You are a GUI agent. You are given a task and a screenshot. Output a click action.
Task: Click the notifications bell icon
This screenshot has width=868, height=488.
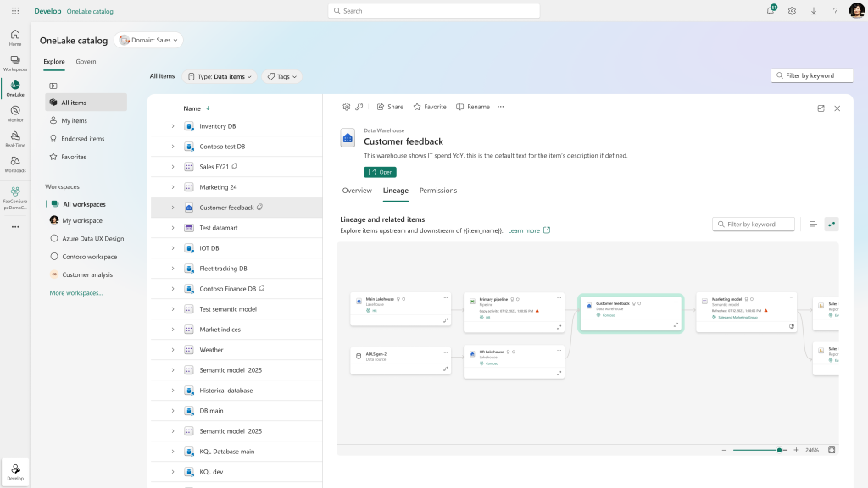tap(771, 11)
